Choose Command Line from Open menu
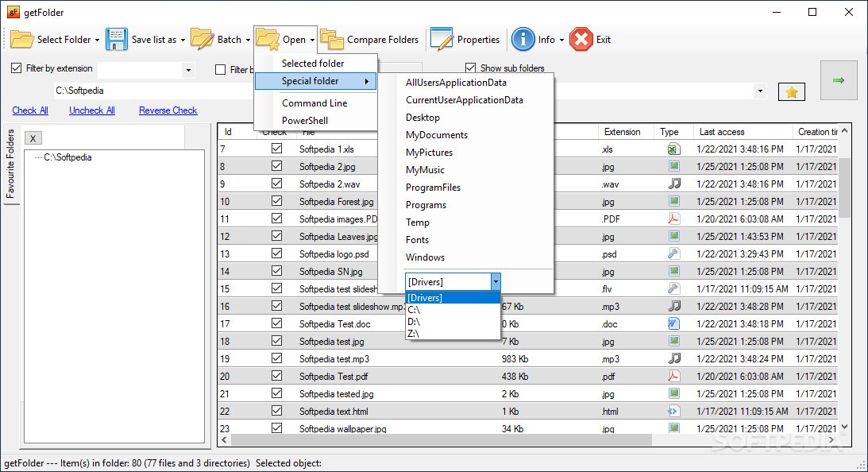868x472 pixels. pyautogui.click(x=315, y=103)
